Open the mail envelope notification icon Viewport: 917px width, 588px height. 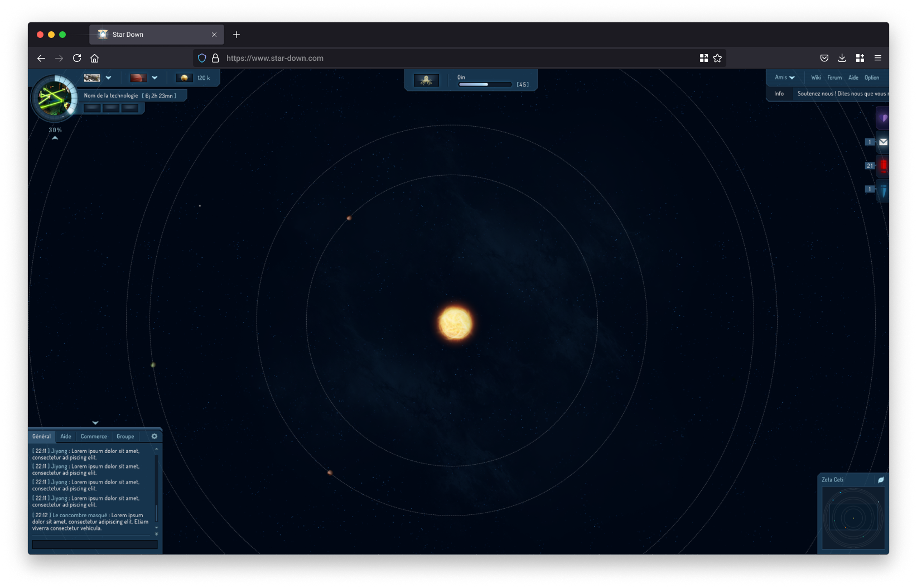coord(883,142)
